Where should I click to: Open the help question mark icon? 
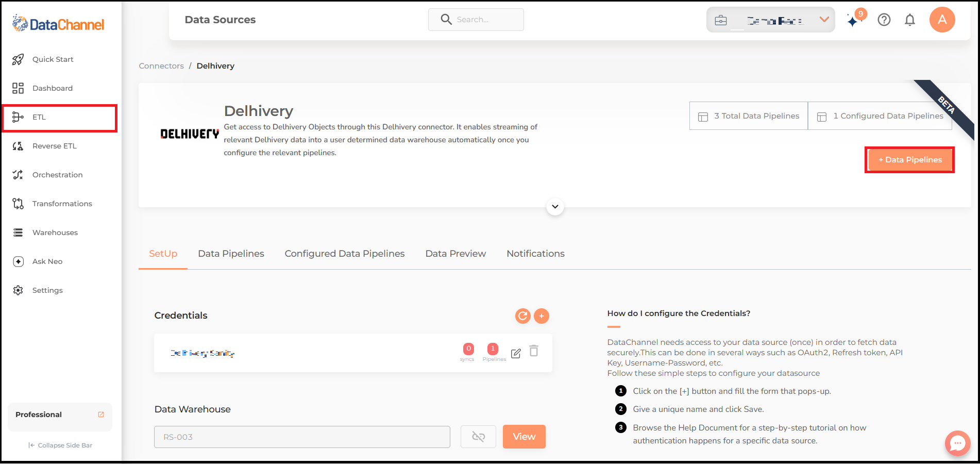[x=884, y=20]
